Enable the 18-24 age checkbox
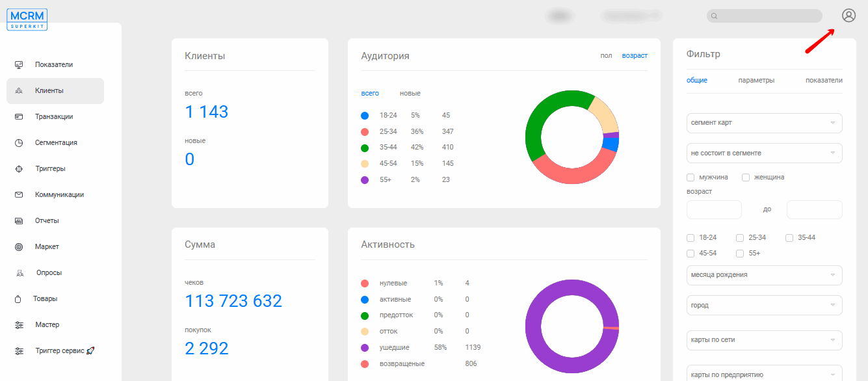The height and width of the screenshot is (381, 868). (x=690, y=238)
